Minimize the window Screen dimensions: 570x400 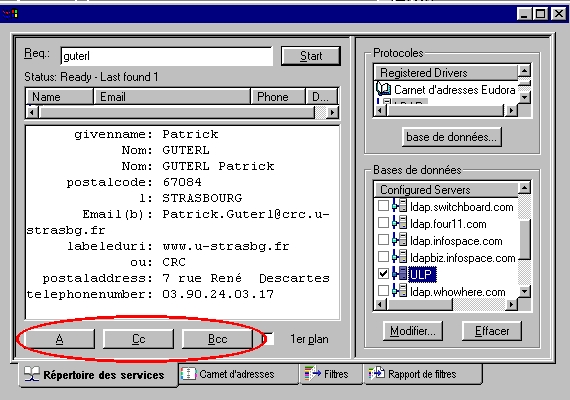point(525,14)
